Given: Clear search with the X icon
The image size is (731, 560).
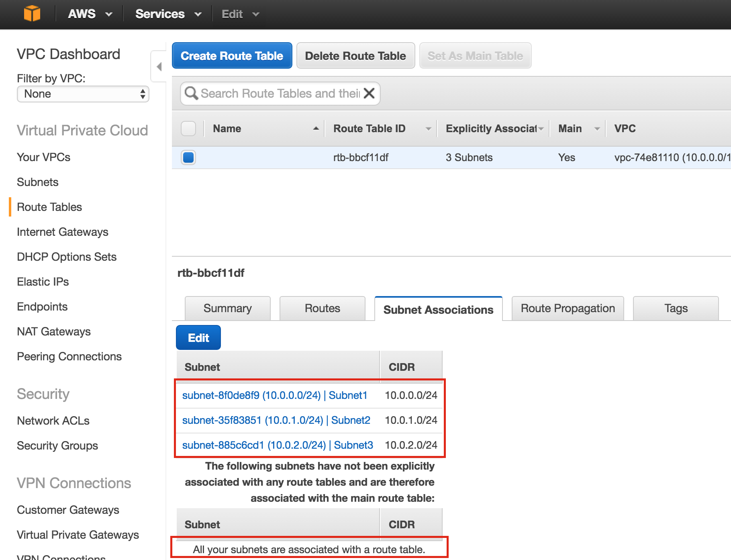Looking at the screenshot, I should click(369, 93).
